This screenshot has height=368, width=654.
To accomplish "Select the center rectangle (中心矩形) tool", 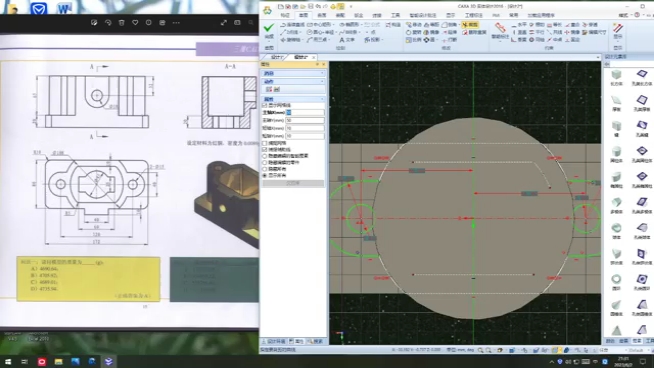I will pyautogui.click(x=319, y=25).
